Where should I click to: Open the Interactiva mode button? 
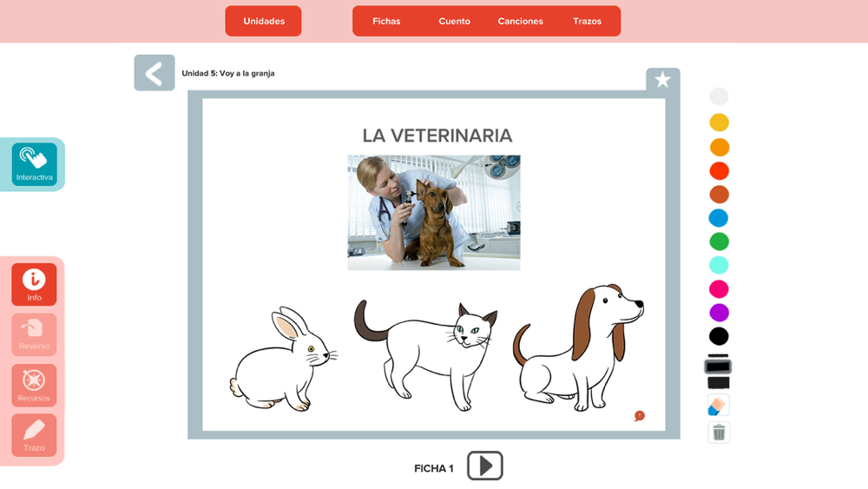click(35, 164)
